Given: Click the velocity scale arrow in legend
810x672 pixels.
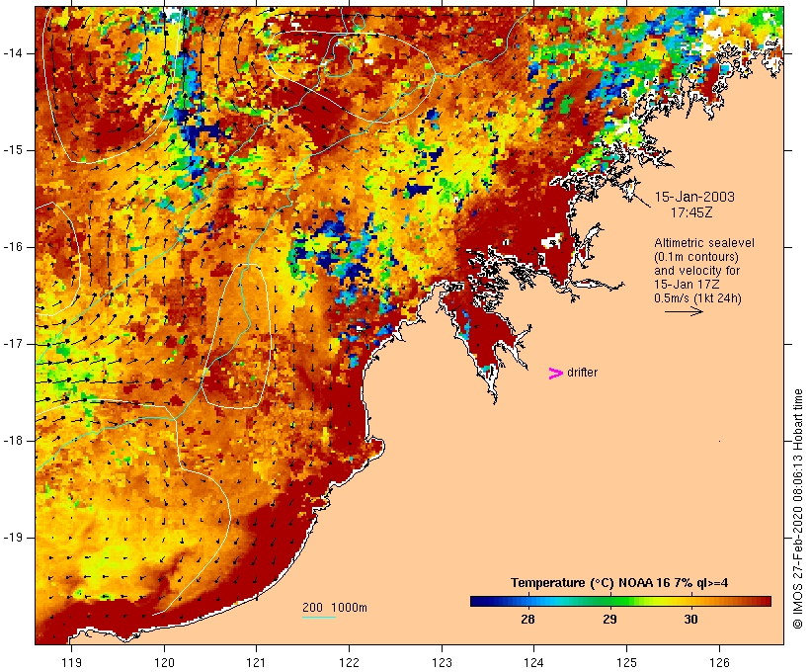Looking at the screenshot, I should click(684, 311).
